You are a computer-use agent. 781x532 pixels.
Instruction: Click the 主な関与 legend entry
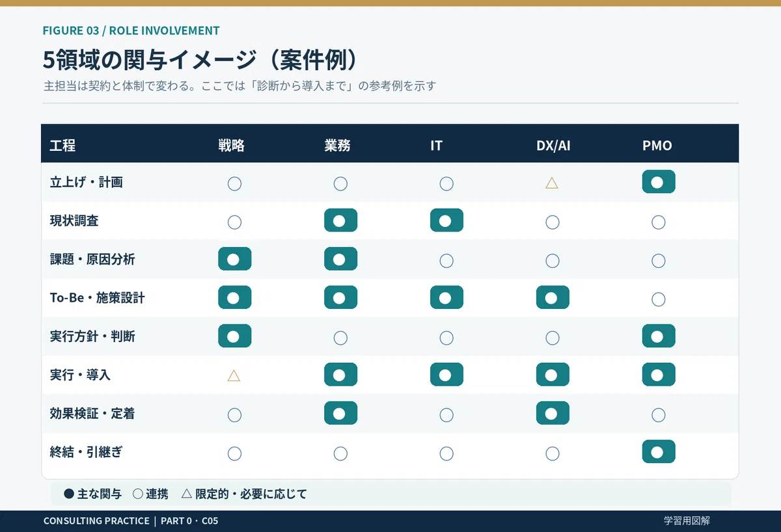click(x=92, y=494)
